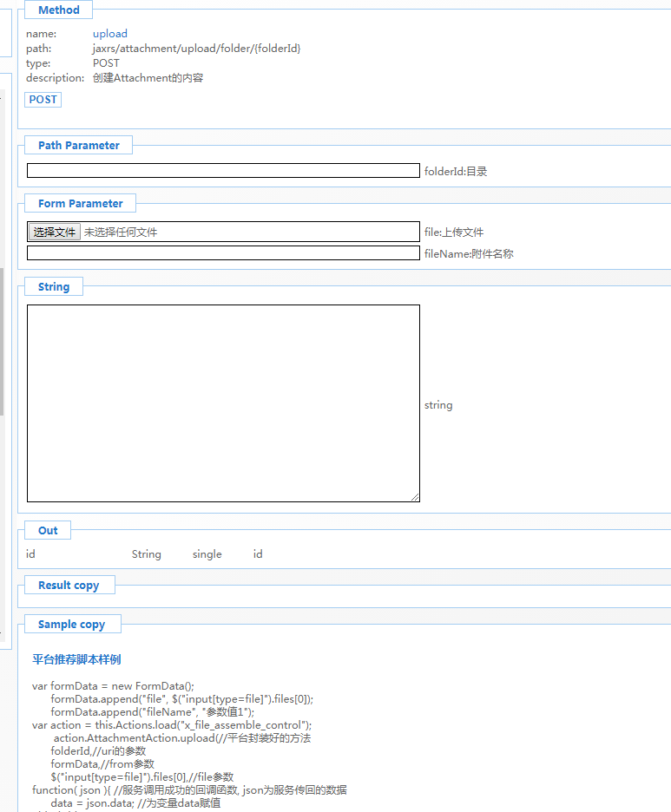Viewport: 671px width, 812px height.
Task: Click the Out row String type cell
Action: [146, 554]
